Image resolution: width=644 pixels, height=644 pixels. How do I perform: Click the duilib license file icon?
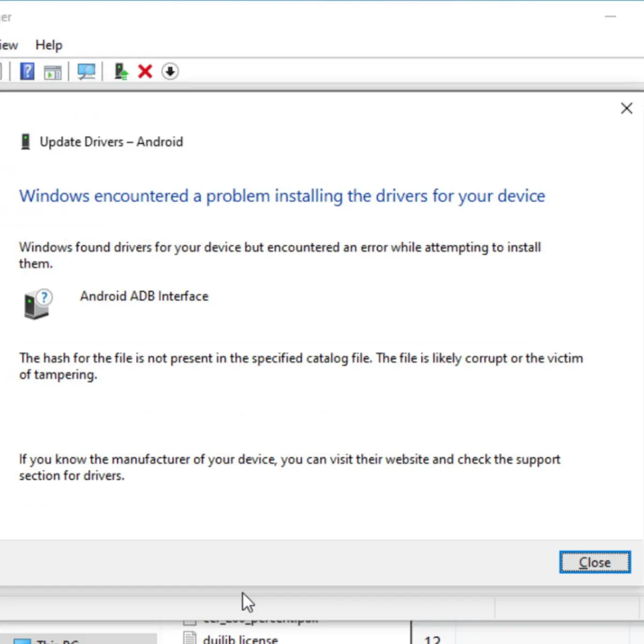(190, 638)
